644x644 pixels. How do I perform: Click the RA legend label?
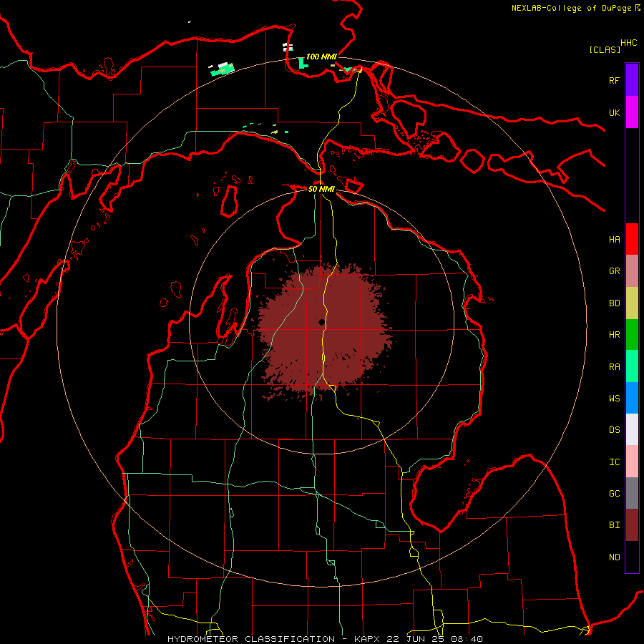pos(614,367)
